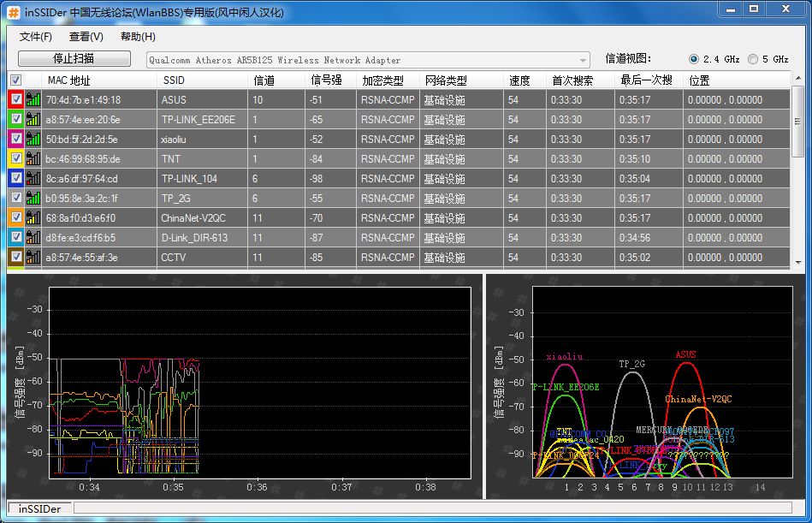Click the 位置 column header
This screenshot has height=523, width=812.
737,80
